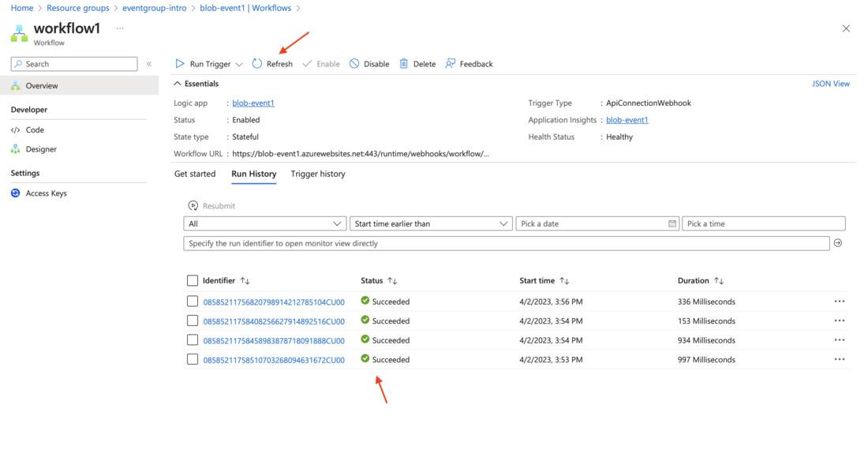
Task: Click the run identifier input field
Action: click(507, 243)
